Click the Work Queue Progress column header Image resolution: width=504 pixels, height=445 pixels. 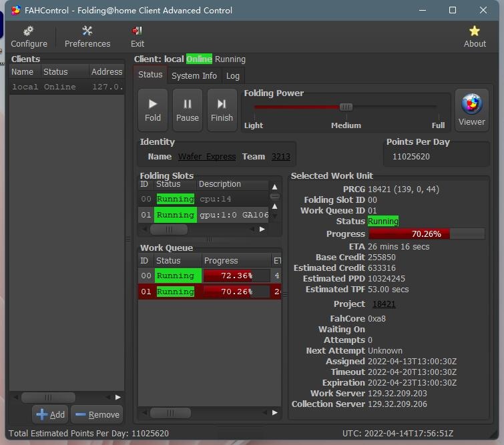coord(236,261)
